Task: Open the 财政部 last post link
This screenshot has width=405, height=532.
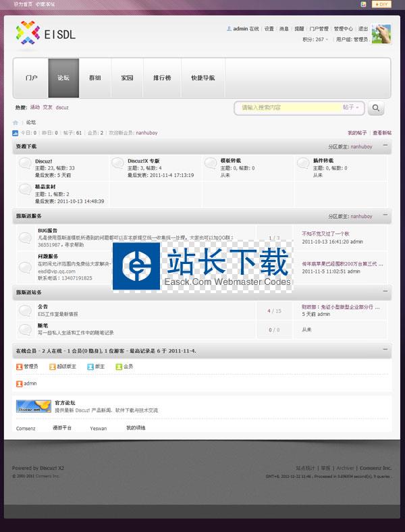Action: tap(341, 307)
